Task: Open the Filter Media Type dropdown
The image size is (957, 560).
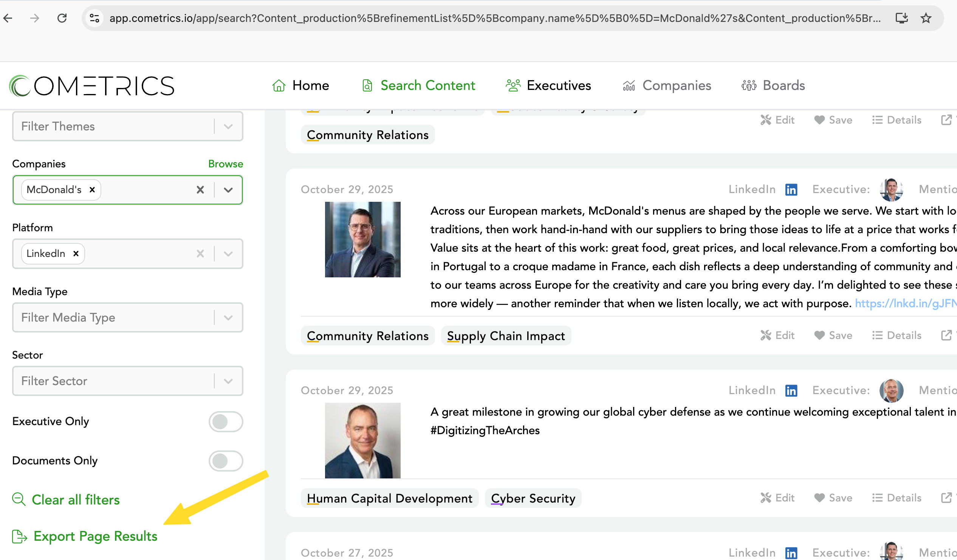Action: (228, 317)
